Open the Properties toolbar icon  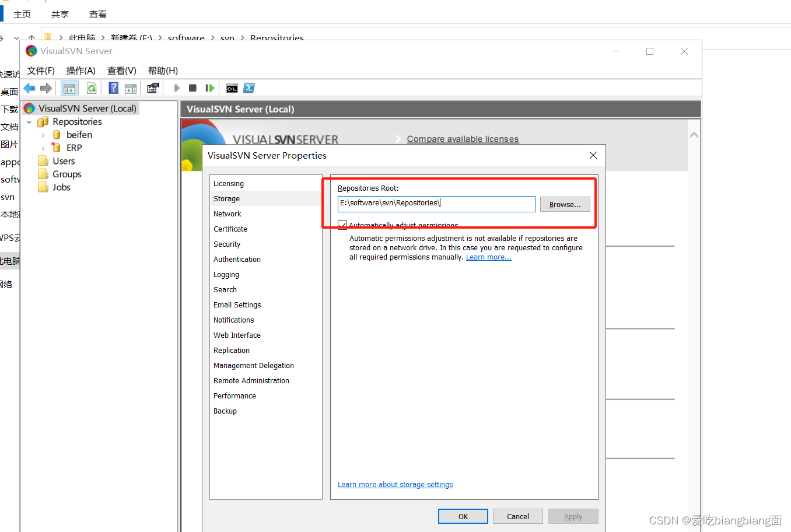153,88
